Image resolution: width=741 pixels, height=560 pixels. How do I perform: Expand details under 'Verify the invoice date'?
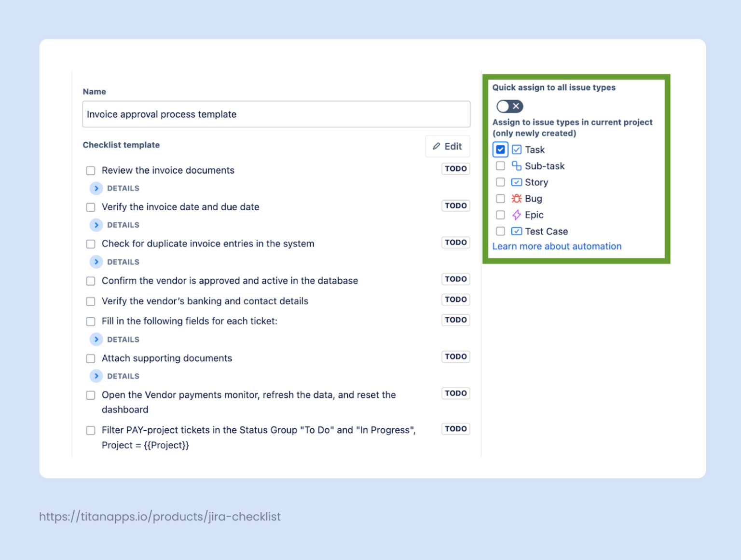pos(96,225)
